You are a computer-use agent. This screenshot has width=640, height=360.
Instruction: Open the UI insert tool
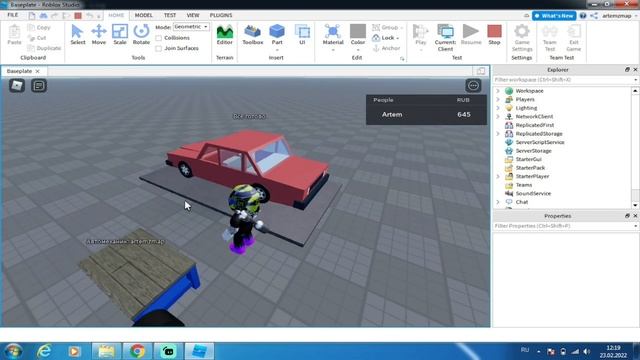(x=302, y=35)
